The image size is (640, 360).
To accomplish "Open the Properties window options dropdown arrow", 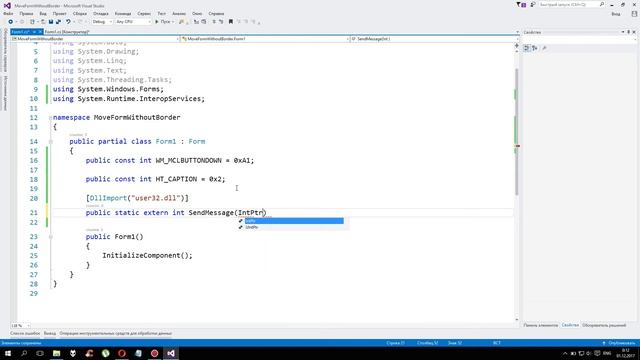I will [x=623, y=32].
